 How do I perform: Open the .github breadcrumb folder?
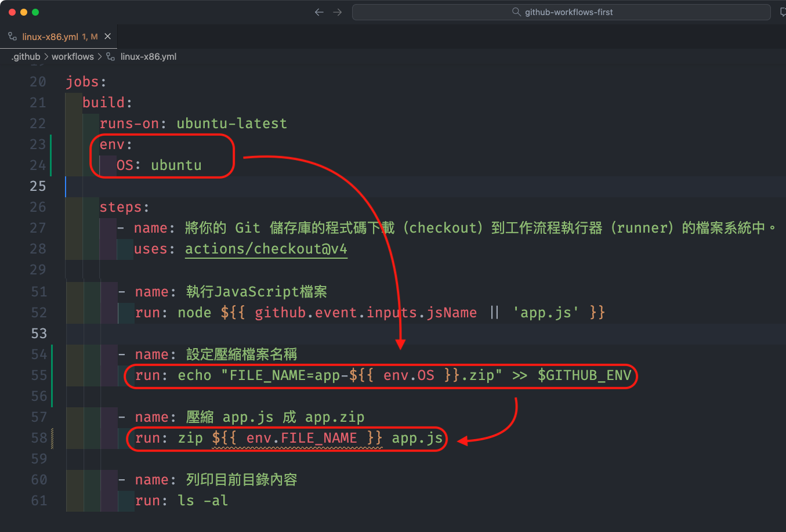pyautogui.click(x=26, y=56)
